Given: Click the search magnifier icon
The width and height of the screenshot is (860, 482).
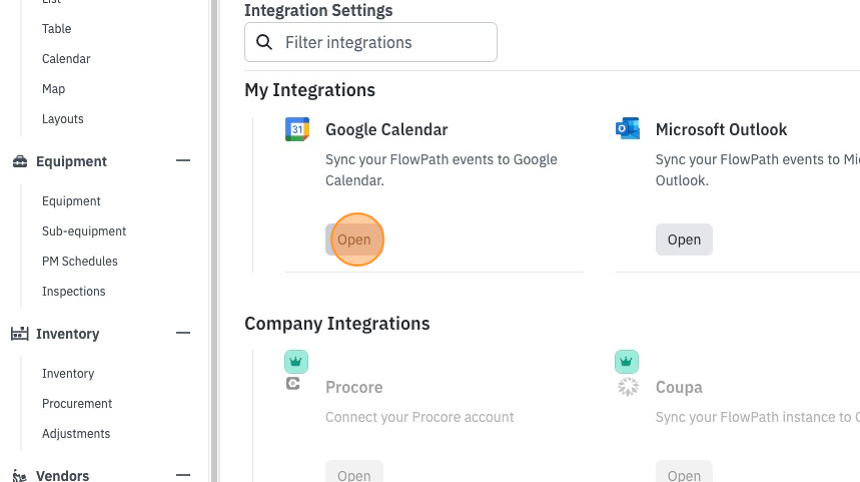Looking at the screenshot, I should (x=264, y=42).
